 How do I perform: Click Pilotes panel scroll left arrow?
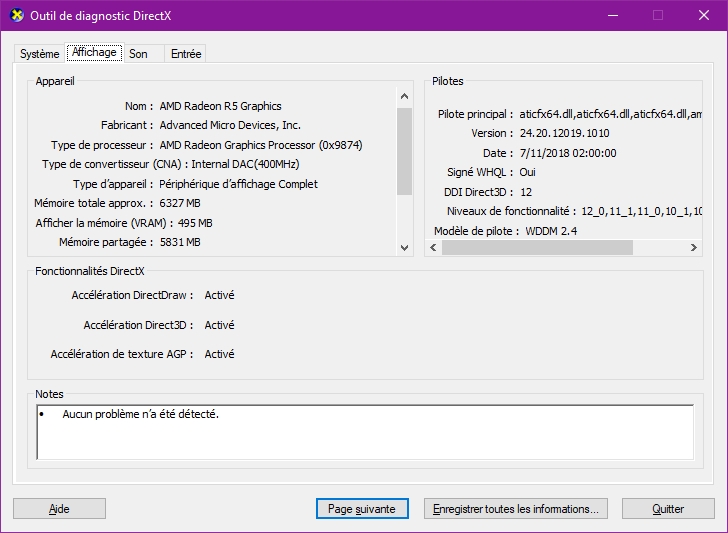[433, 247]
